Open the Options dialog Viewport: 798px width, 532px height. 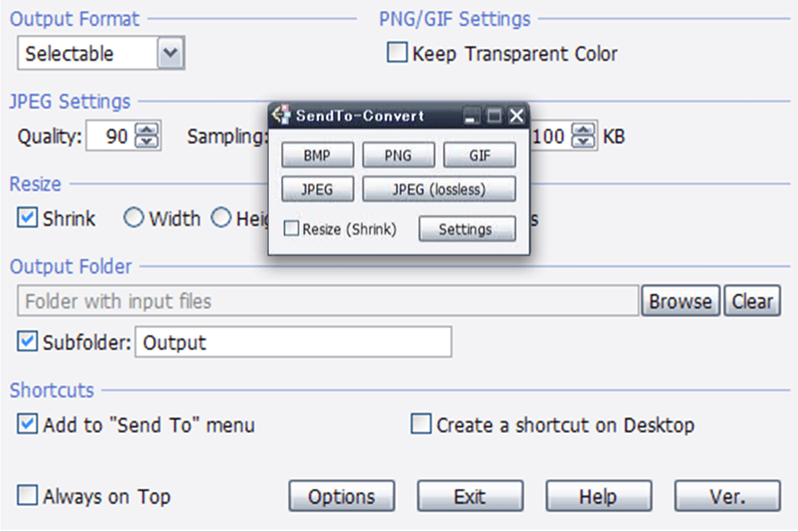342,496
